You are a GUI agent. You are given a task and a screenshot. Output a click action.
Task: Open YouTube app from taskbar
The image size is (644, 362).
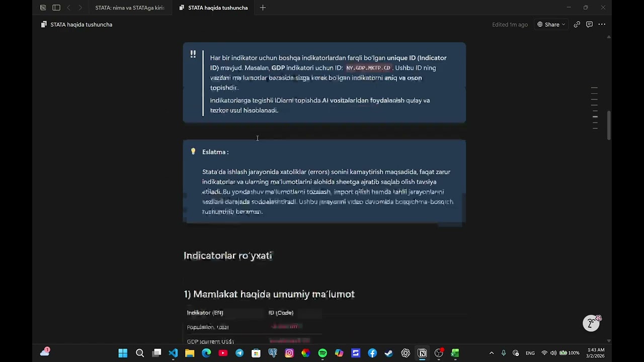223,353
